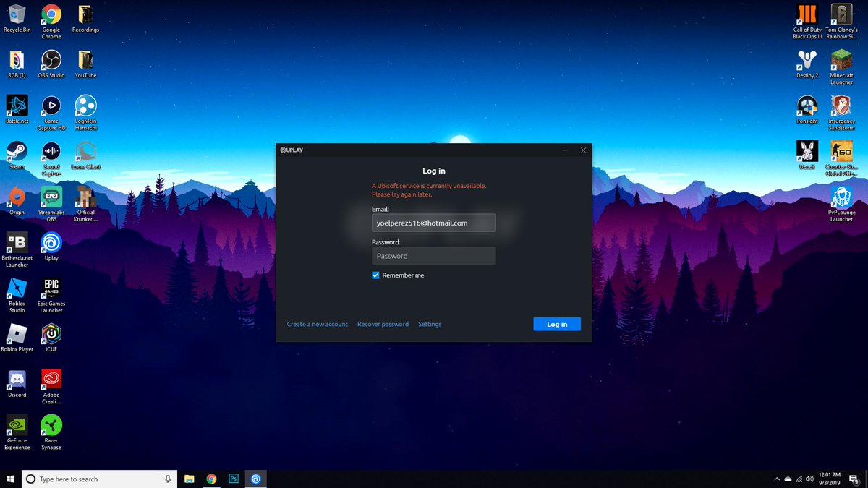Open the Action Center notifications icon

coord(854,479)
